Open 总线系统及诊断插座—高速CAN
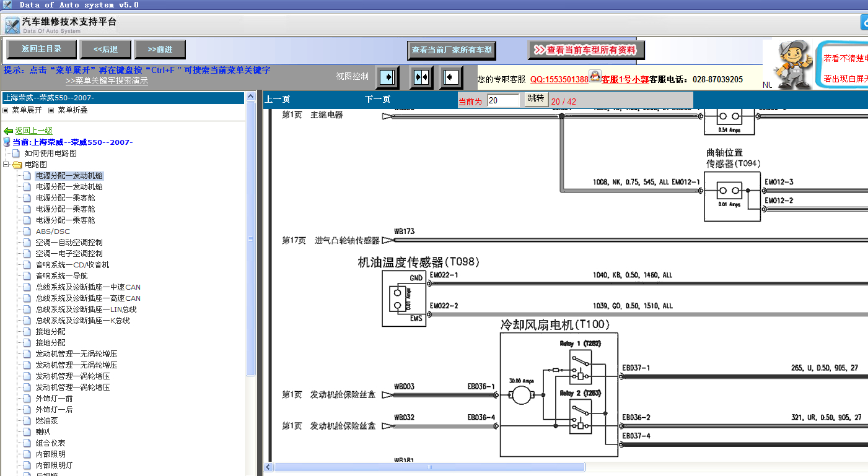The height and width of the screenshot is (476, 868). 88,298
